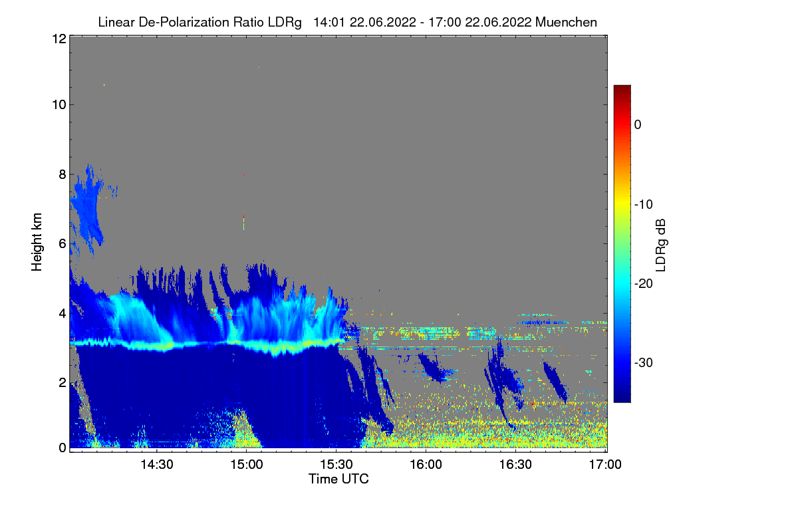The height and width of the screenshot is (532, 798).
Task: Click the height tick label 10
Action: pos(59,104)
